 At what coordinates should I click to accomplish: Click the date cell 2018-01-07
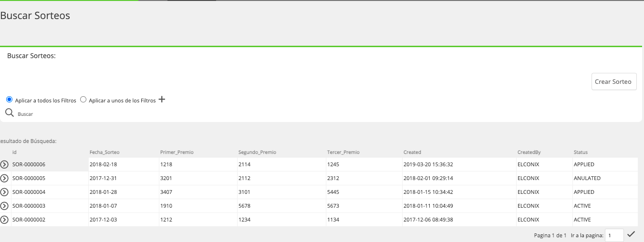click(x=103, y=206)
